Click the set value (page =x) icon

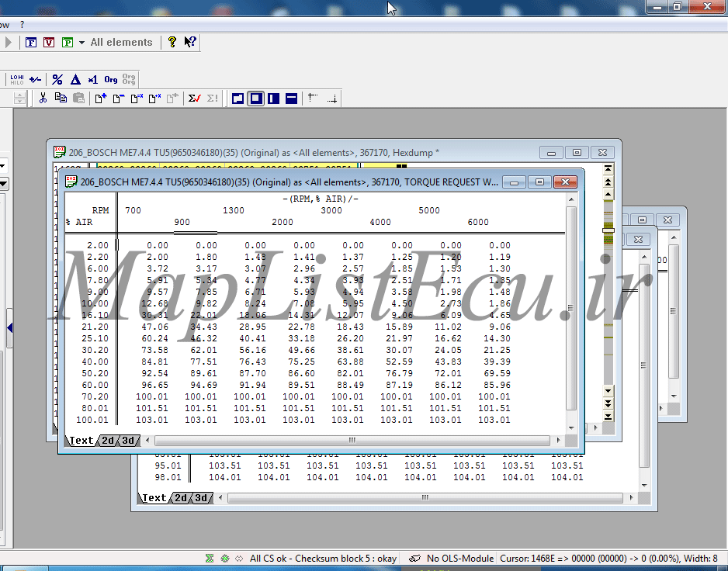[x=137, y=98]
